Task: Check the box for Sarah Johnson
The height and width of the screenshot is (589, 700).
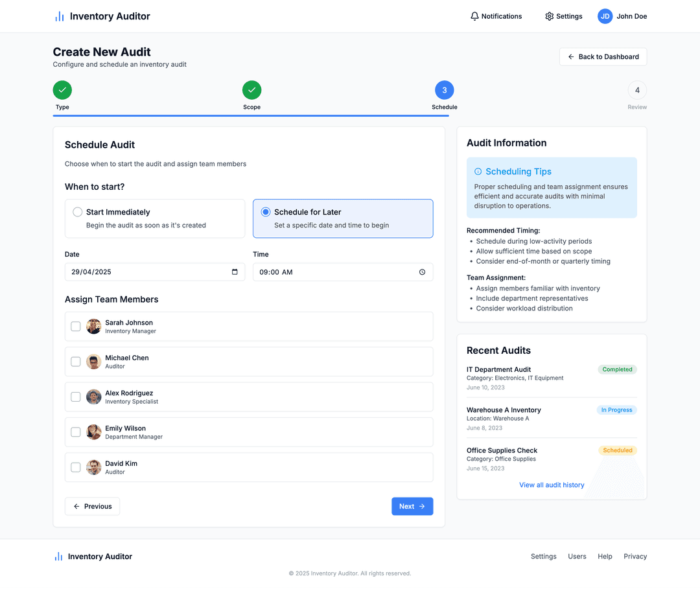Action: coord(76,327)
